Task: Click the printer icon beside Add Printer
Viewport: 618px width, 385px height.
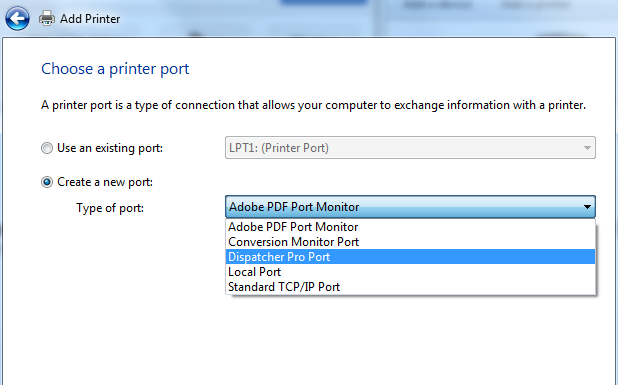Action: 47,18
